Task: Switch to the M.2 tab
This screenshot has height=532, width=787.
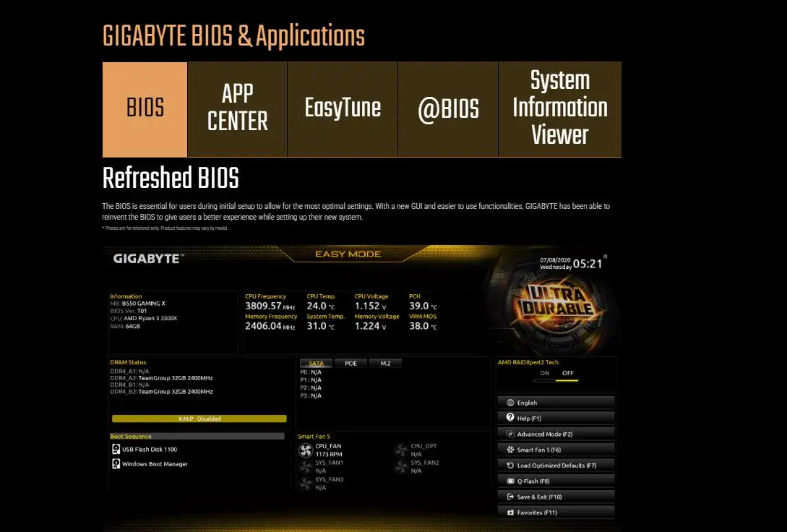Action: tap(385, 364)
